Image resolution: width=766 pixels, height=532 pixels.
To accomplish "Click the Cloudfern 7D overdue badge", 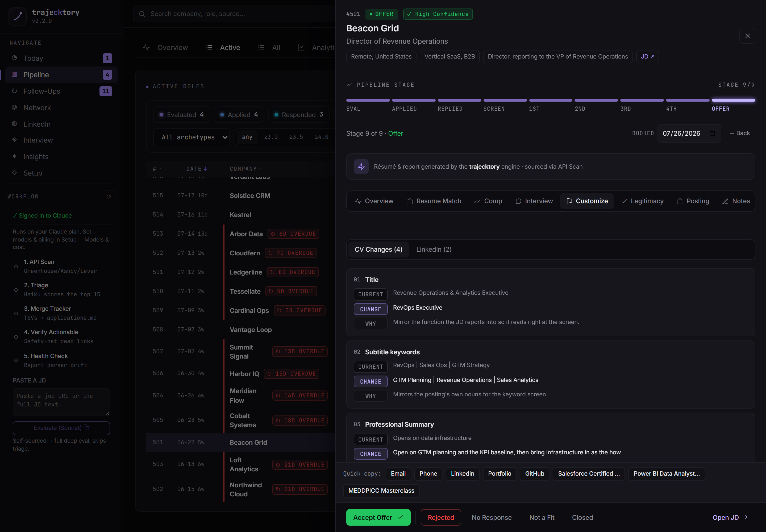I will coord(291,253).
